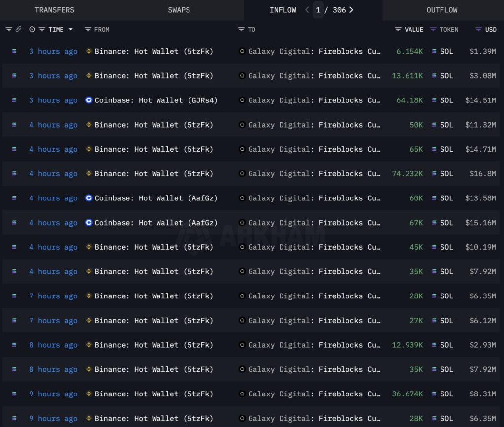Click the Galaxy Digital entity icon in row one
504x427 pixels.
(242, 51)
